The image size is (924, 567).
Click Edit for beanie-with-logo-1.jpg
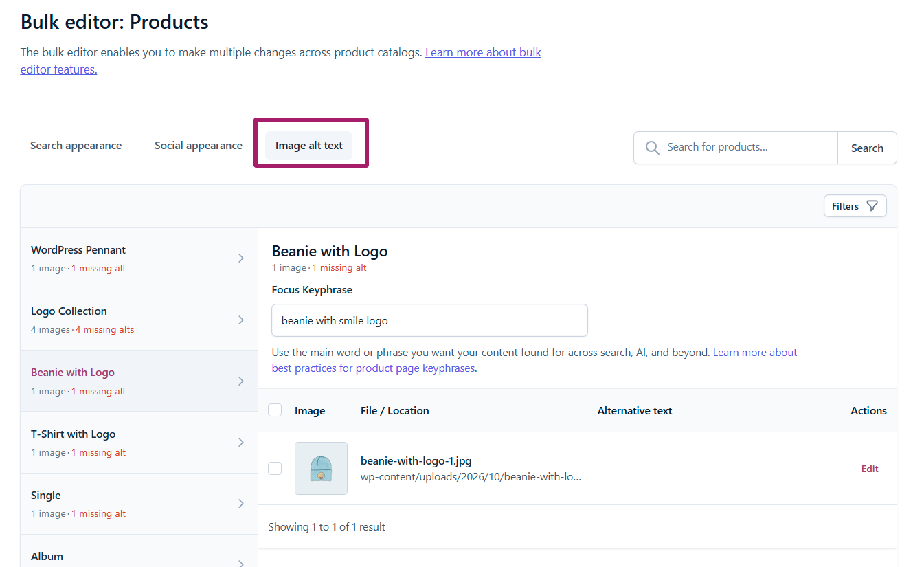[870, 469]
